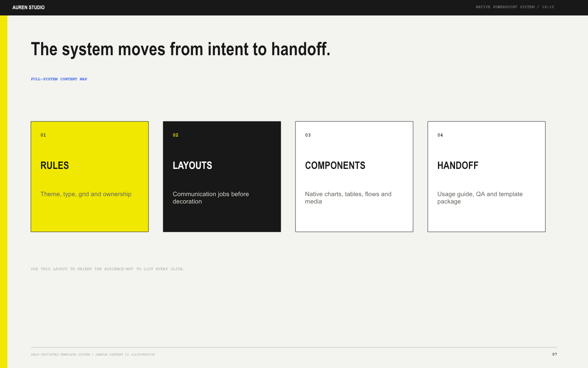Click 'Theme, type, grid and ownership' text
The height and width of the screenshot is (368, 588).
tap(86, 194)
